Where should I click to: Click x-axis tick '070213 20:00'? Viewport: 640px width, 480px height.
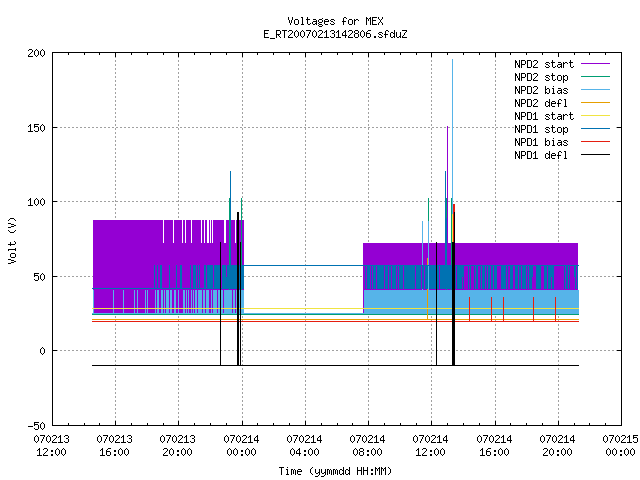178,446
